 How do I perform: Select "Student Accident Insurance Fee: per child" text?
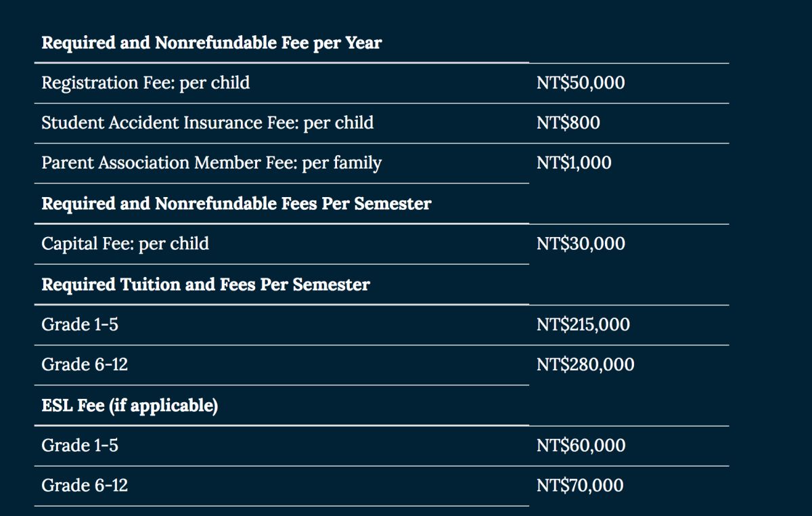207,123
